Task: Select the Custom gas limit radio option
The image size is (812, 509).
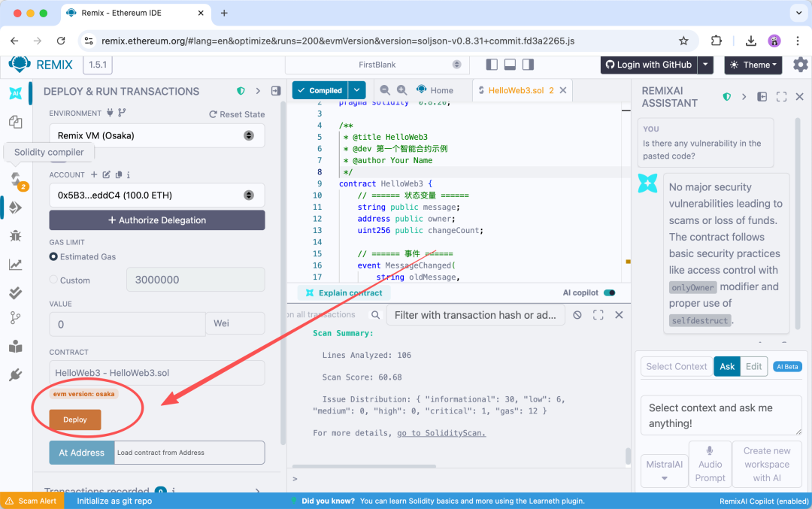Action: pyautogui.click(x=53, y=280)
